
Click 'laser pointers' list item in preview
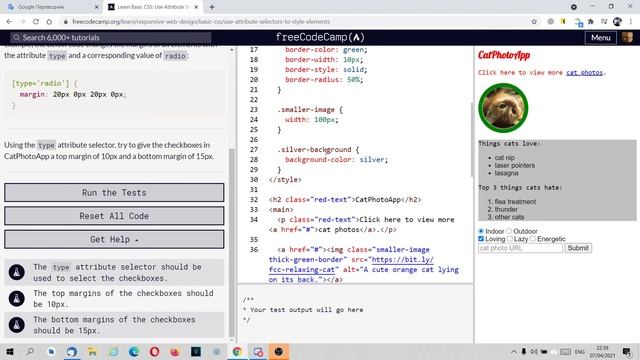pyautogui.click(x=515, y=165)
